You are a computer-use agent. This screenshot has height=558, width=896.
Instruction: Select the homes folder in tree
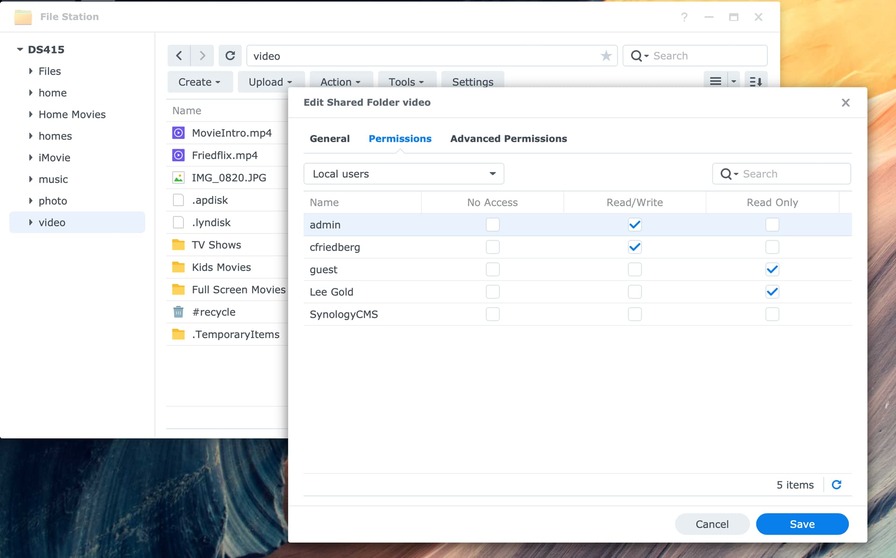[x=55, y=136]
